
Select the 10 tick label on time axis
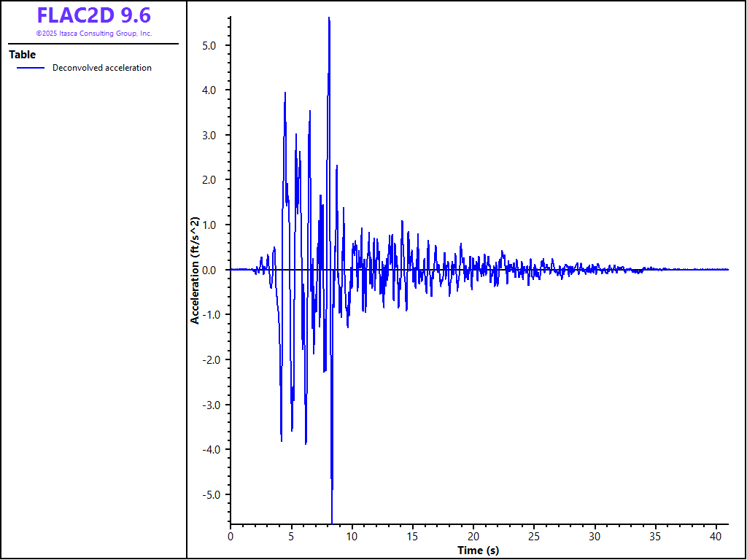click(352, 536)
